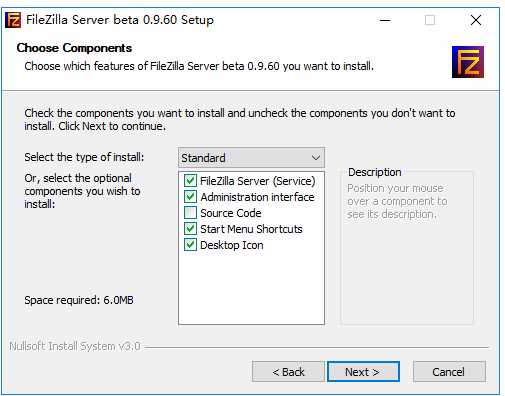Uncheck Administration interface checkbox
Image resolution: width=505 pixels, height=396 pixels.
[x=190, y=197]
